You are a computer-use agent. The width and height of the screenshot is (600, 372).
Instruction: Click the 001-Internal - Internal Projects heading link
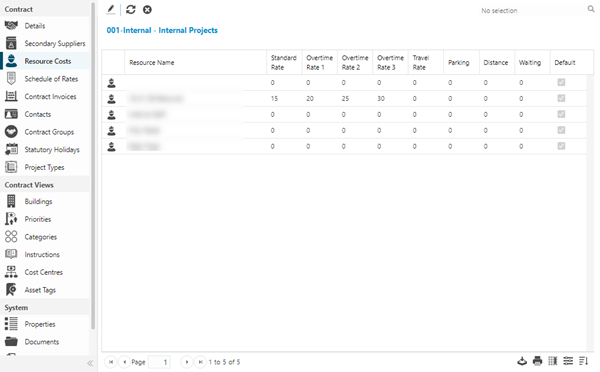(x=162, y=30)
